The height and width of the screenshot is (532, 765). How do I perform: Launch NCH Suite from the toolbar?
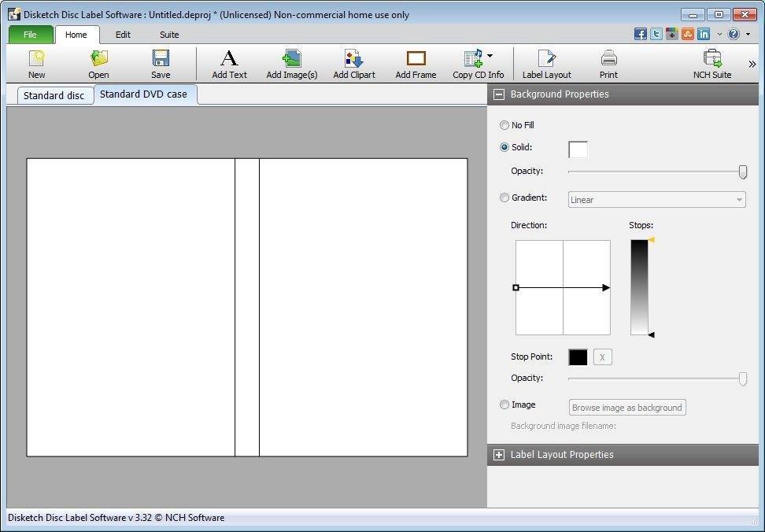coord(712,63)
